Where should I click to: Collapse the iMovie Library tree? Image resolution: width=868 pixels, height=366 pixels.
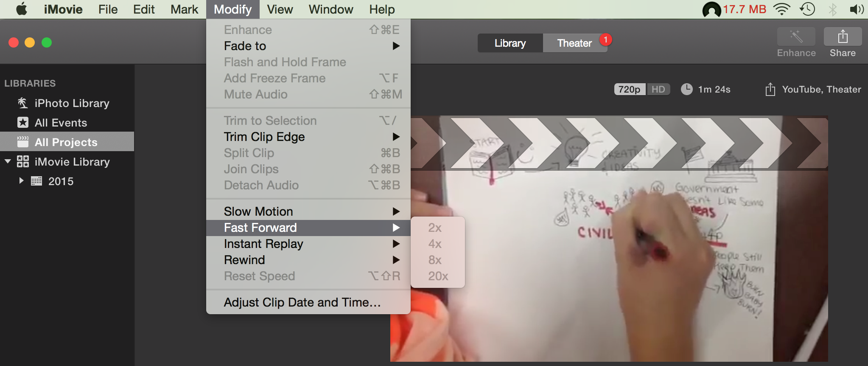click(8, 161)
